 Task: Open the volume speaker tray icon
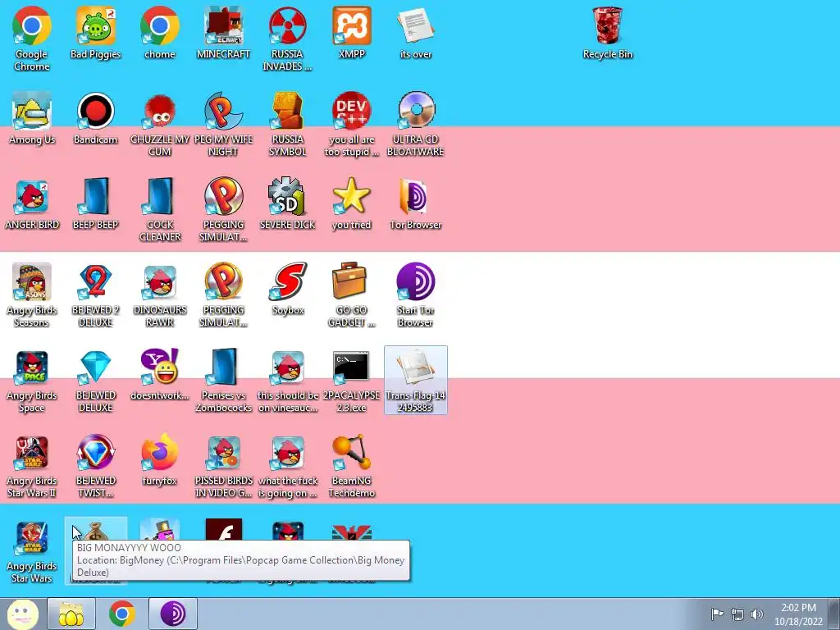[757, 614]
